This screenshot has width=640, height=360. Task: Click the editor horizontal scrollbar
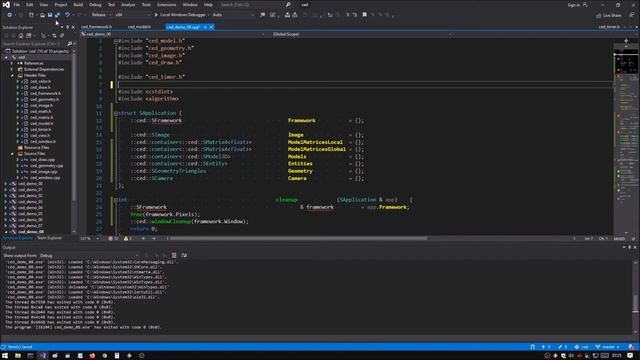tap(299, 238)
